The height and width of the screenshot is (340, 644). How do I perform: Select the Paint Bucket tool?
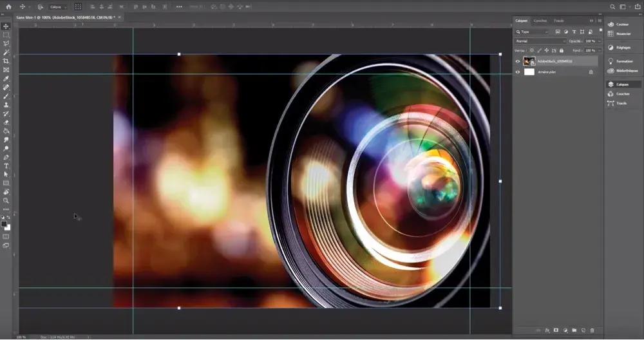click(6, 131)
